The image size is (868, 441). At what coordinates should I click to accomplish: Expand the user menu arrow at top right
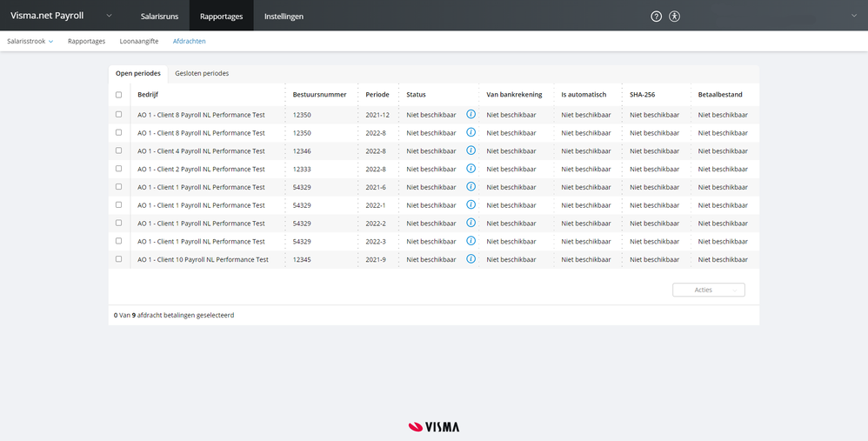click(853, 16)
